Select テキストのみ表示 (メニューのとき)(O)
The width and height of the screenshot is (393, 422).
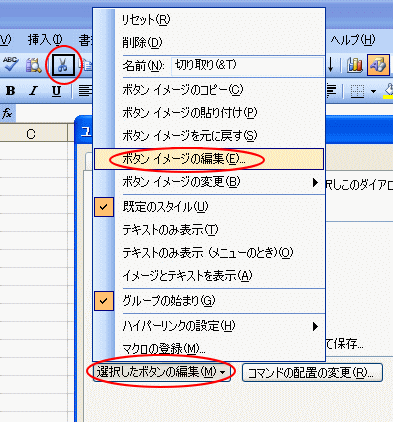click(x=209, y=253)
